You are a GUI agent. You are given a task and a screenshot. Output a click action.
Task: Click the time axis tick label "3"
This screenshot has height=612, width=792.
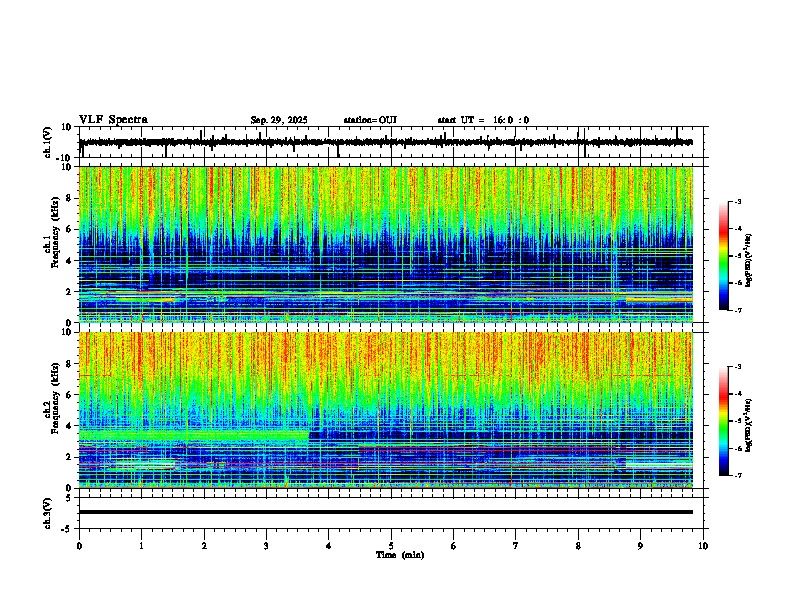tap(266, 546)
